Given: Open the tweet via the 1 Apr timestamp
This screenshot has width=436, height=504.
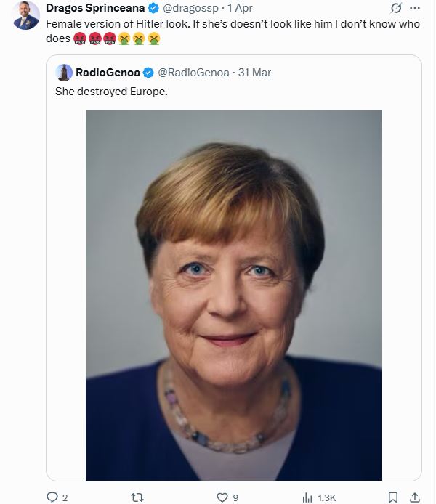Looking at the screenshot, I should (240, 9).
